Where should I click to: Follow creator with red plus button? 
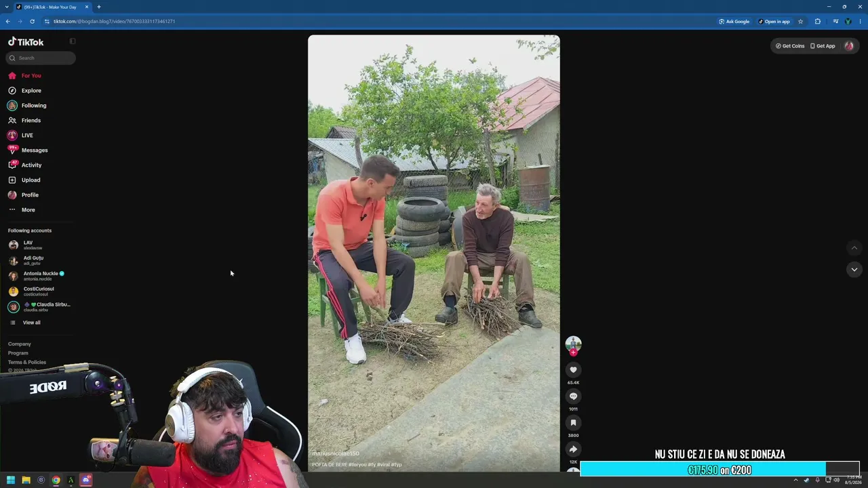point(573,352)
